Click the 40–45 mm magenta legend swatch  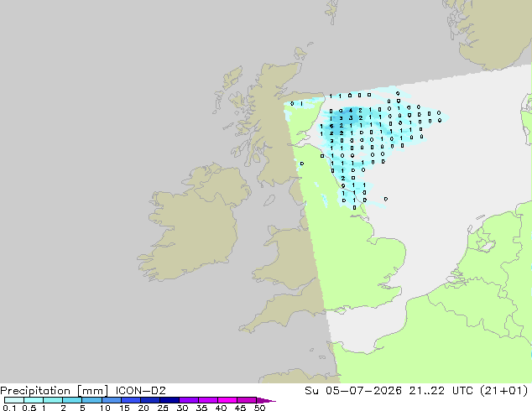227,400
